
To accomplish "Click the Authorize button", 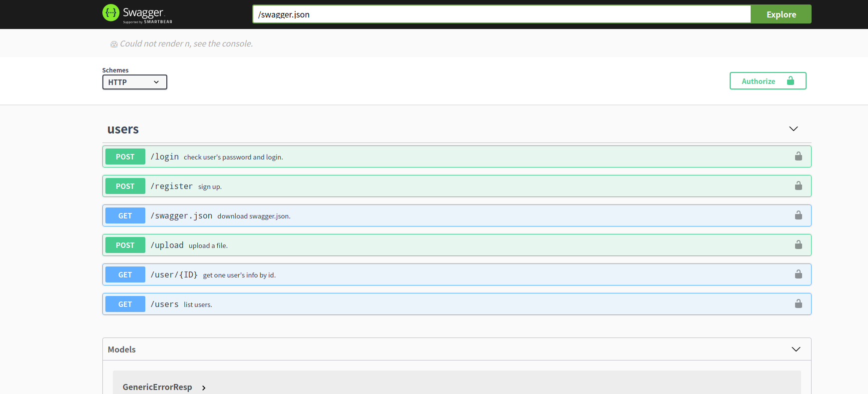I will point(767,81).
